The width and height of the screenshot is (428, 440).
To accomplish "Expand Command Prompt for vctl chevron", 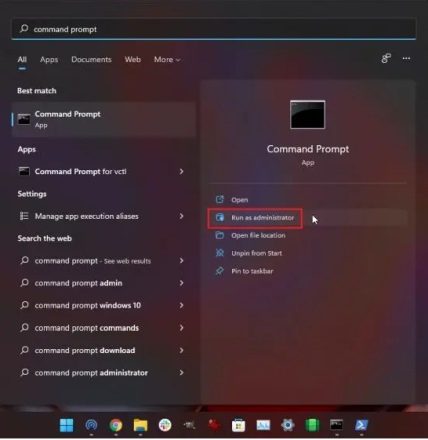I will coord(181,171).
